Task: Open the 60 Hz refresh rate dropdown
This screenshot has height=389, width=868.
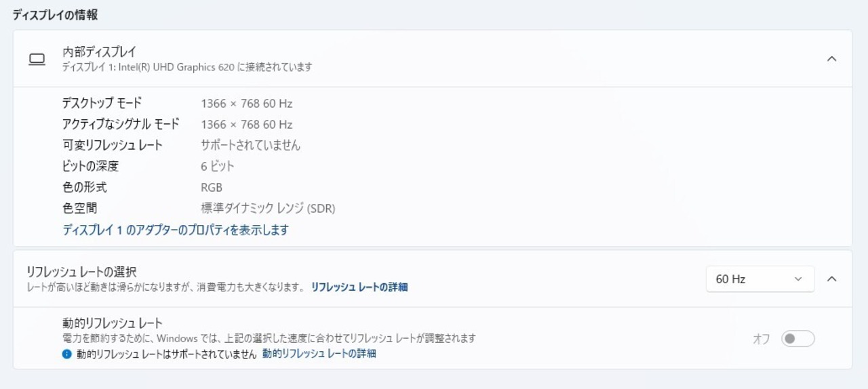Action: tap(759, 279)
